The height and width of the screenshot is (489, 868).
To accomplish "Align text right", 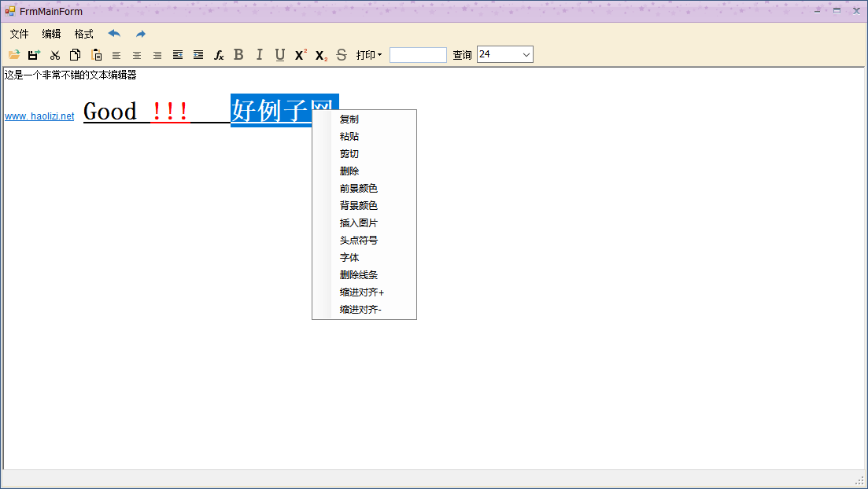I will 157,55.
